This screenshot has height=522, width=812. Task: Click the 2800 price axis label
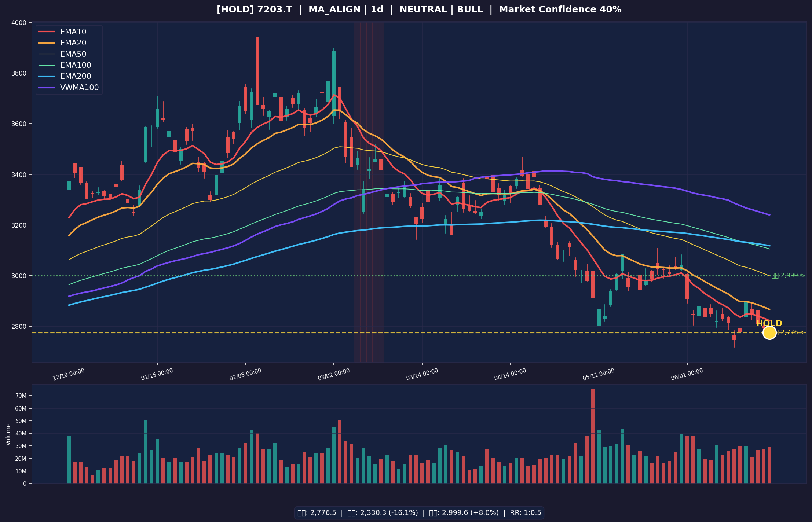pos(19,326)
